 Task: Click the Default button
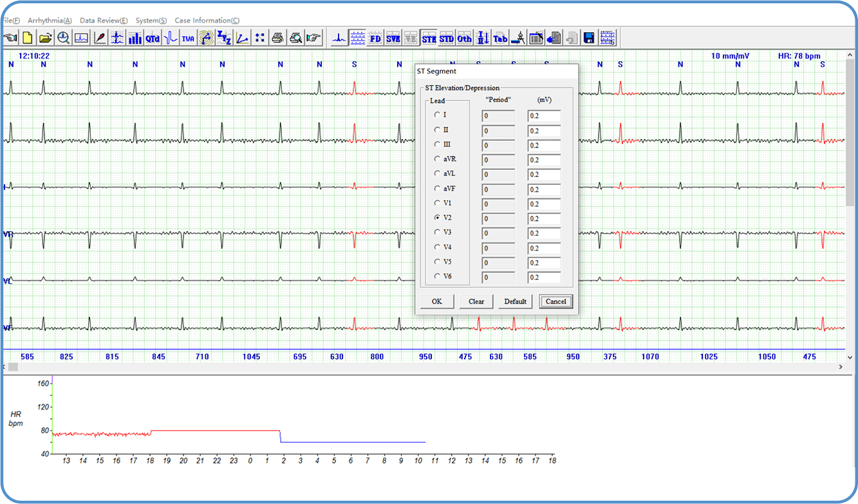tap(515, 301)
